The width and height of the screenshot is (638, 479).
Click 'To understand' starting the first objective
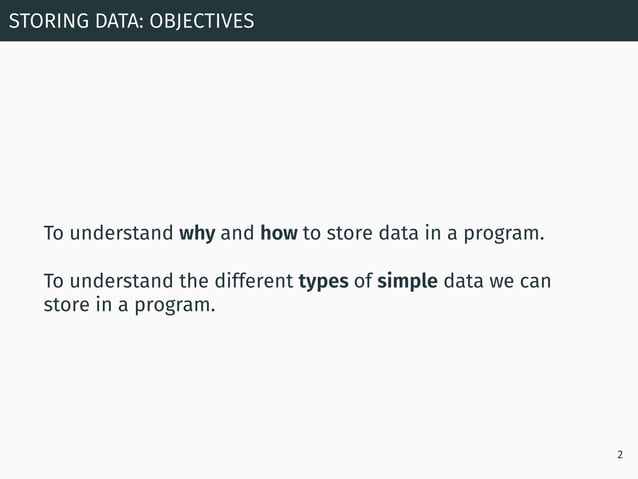tap(108, 235)
